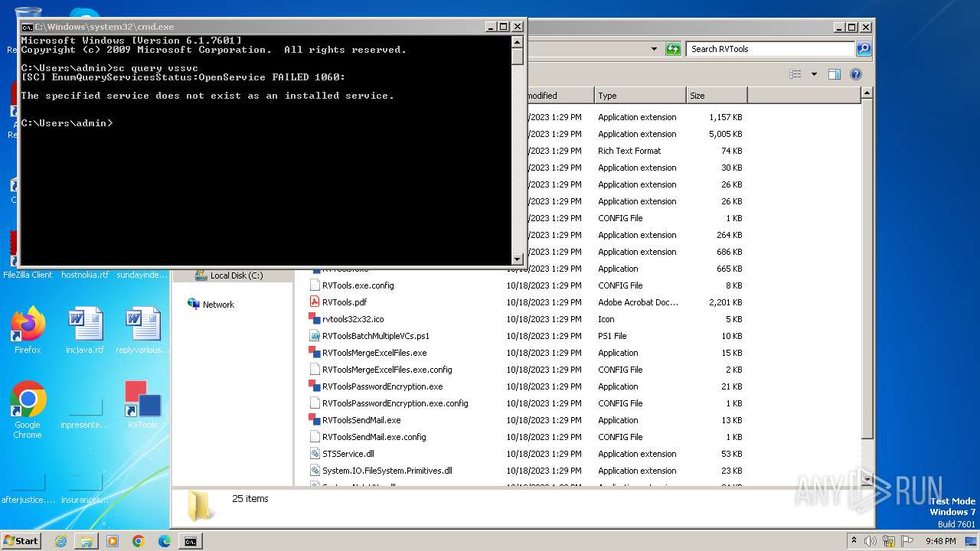Select RVToolsMergeExcelFiles.exe.config file
980x551 pixels.
[387, 370]
